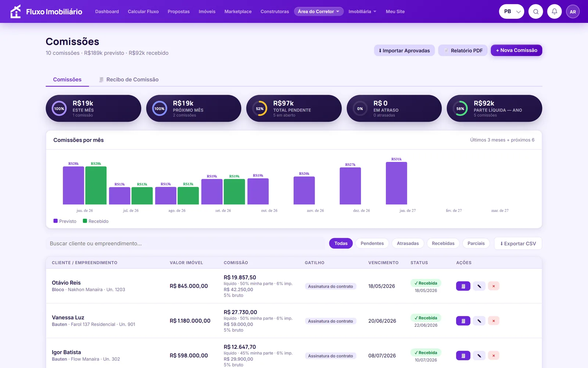Click the Fluxo Imobiliário house logo

(x=15, y=11)
